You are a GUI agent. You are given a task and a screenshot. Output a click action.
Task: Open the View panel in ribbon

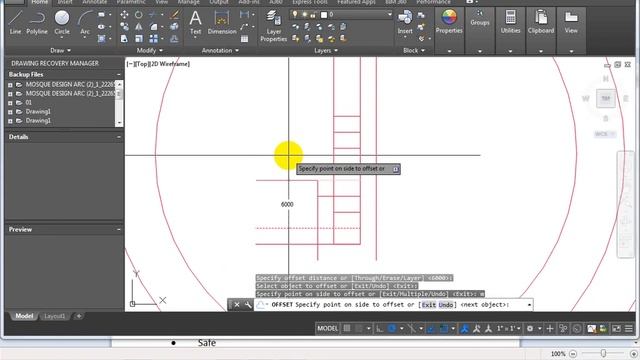pyautogui.click(x=571, y=22)
